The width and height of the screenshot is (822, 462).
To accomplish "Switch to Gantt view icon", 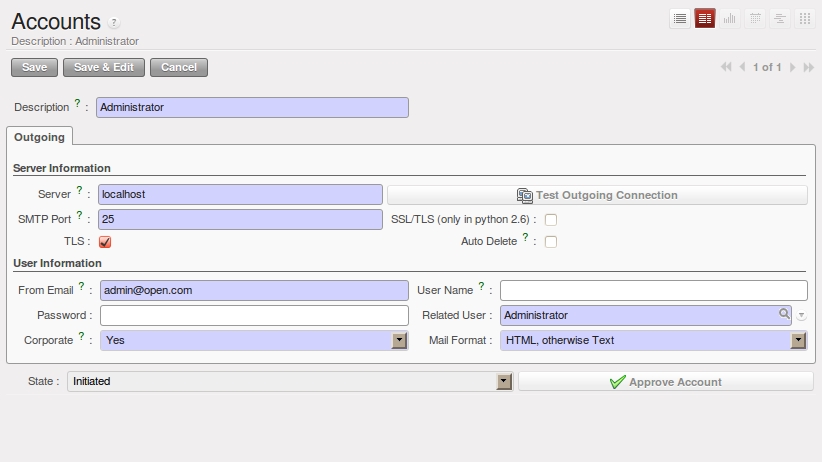I will (780, 19).
